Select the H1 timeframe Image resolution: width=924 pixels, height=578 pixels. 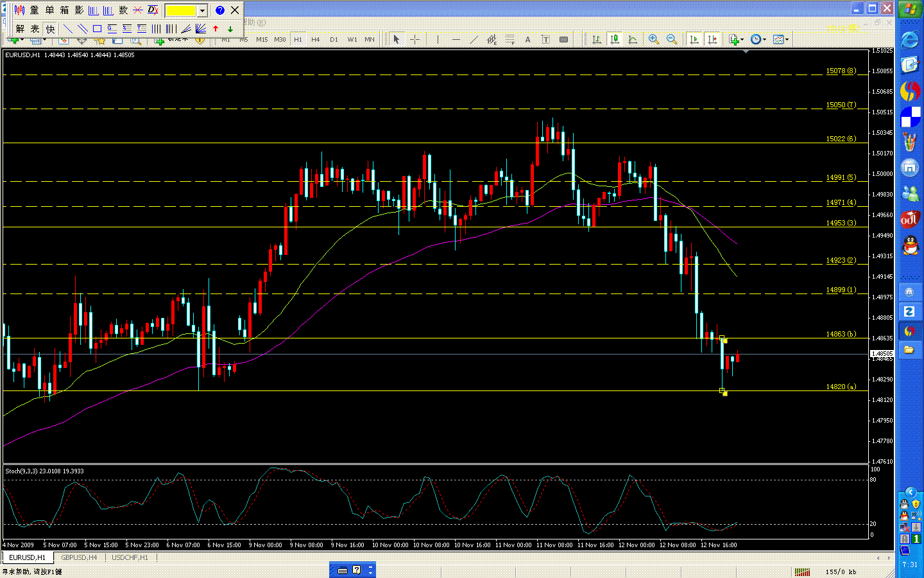pyautogui.click(x=298, y=39)
